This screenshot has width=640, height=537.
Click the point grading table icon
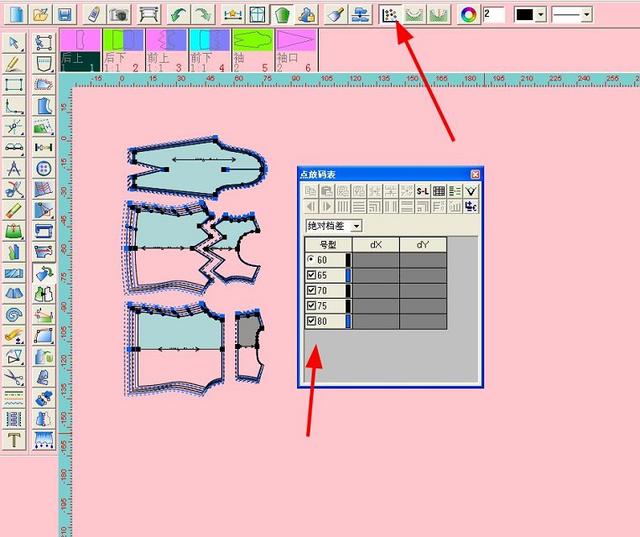(390, 15)
